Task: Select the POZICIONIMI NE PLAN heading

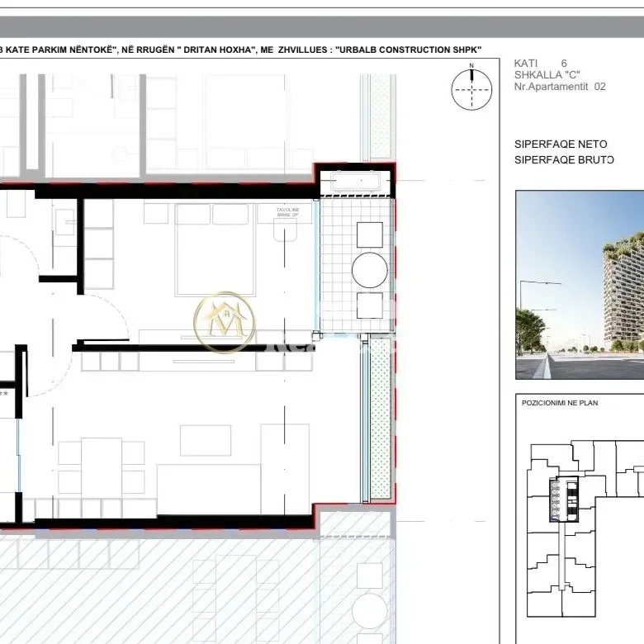Action: 559,403
